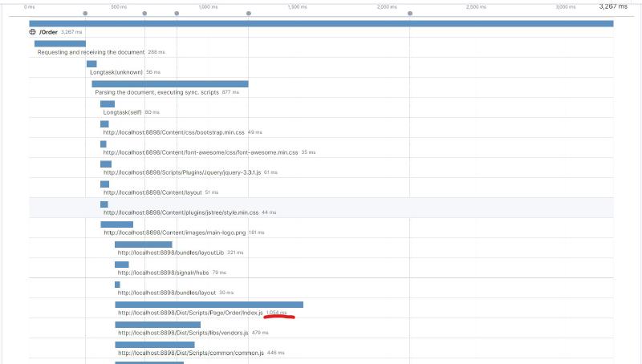Screen dimensions: 642x364
Task: Select the /Order transaction bar
Action: point(321,23)
